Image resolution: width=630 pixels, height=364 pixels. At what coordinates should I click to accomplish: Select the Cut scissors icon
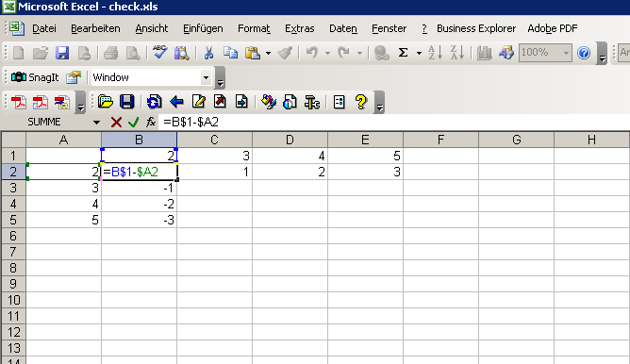coord(208,53)
